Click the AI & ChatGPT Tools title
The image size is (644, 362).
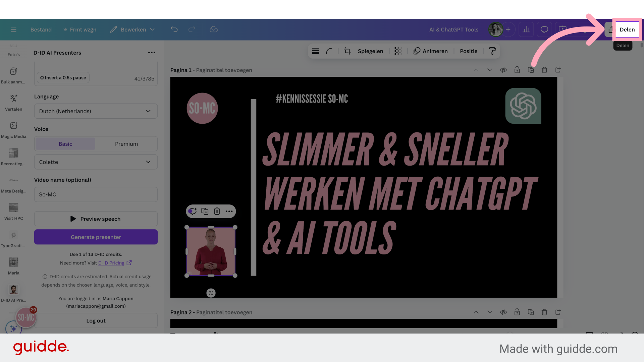click(x=454, y=29)
